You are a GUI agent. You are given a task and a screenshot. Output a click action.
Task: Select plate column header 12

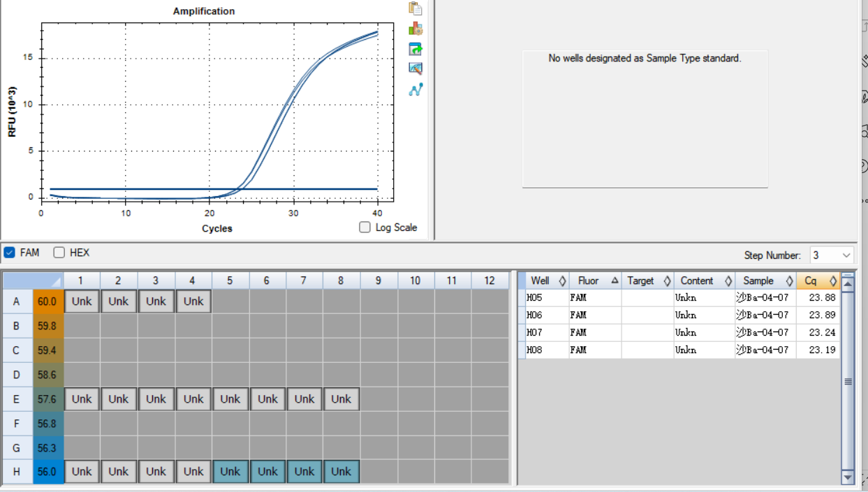tap(490, 281)
